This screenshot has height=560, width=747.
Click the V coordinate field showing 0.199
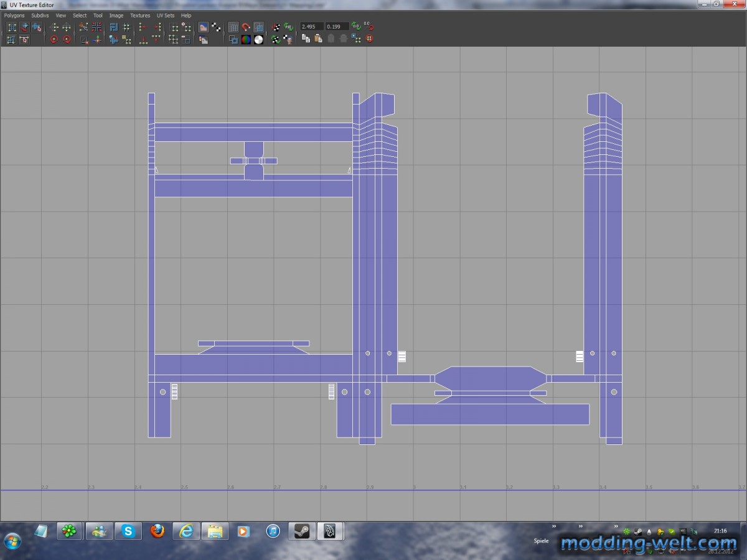(336, 27)
